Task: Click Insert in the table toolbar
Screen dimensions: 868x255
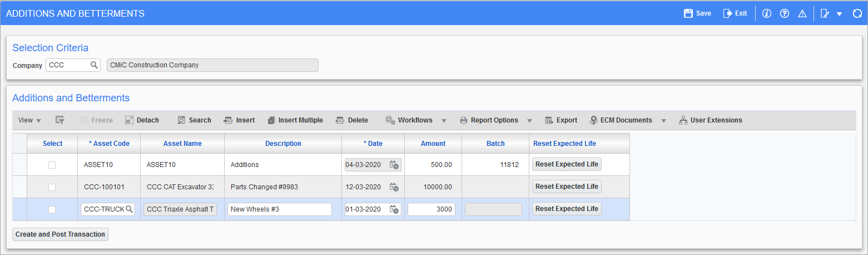Action: coord(239,120)
